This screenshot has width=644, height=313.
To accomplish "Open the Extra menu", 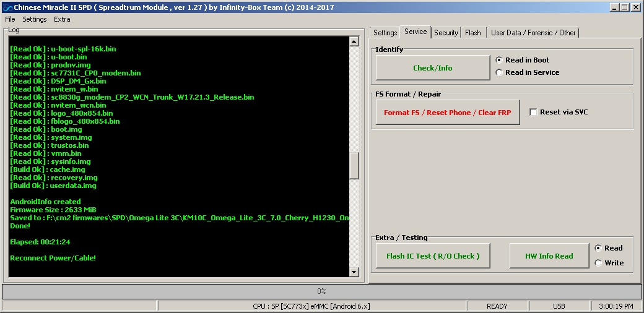I will 62,19.
